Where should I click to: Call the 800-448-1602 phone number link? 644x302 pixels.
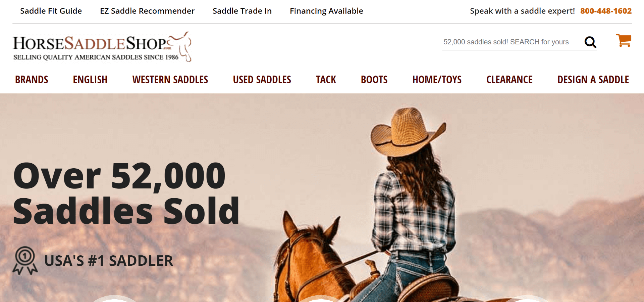(x=606, y=11)
